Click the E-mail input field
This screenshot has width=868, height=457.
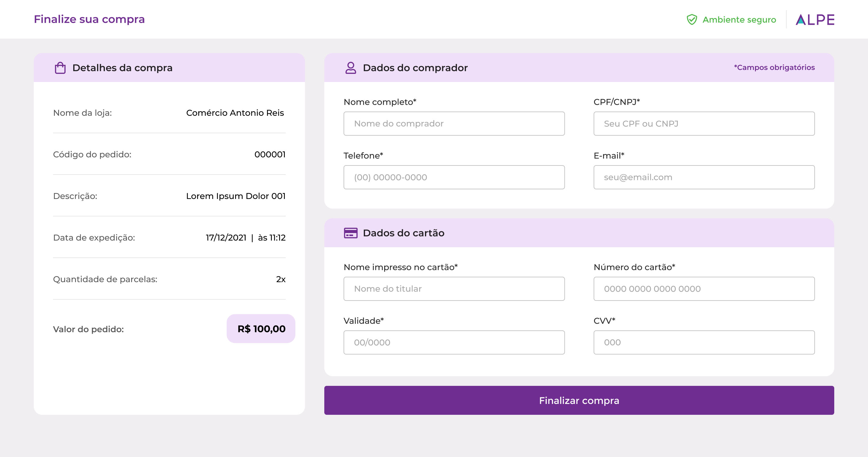[x=704, y=177]
